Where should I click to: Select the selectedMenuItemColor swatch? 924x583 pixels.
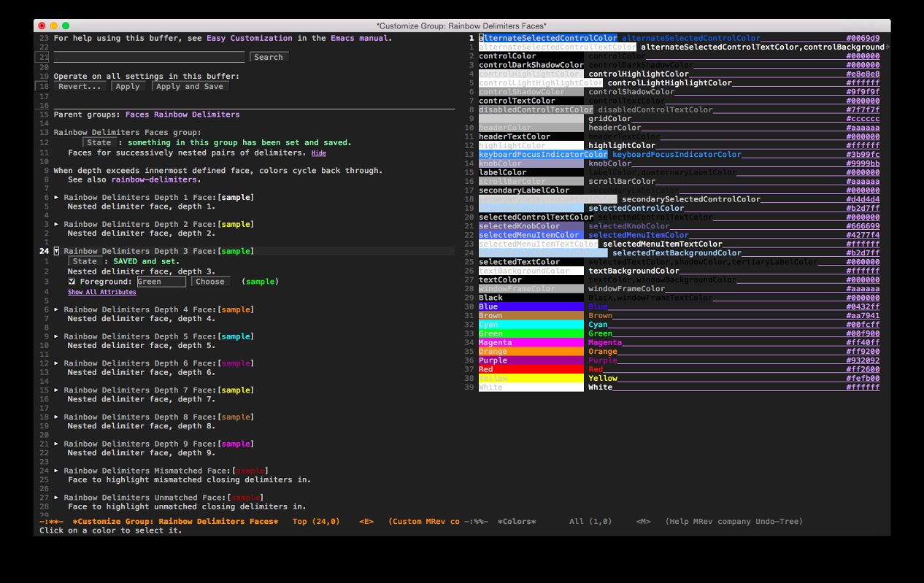(x=531, y=235)
